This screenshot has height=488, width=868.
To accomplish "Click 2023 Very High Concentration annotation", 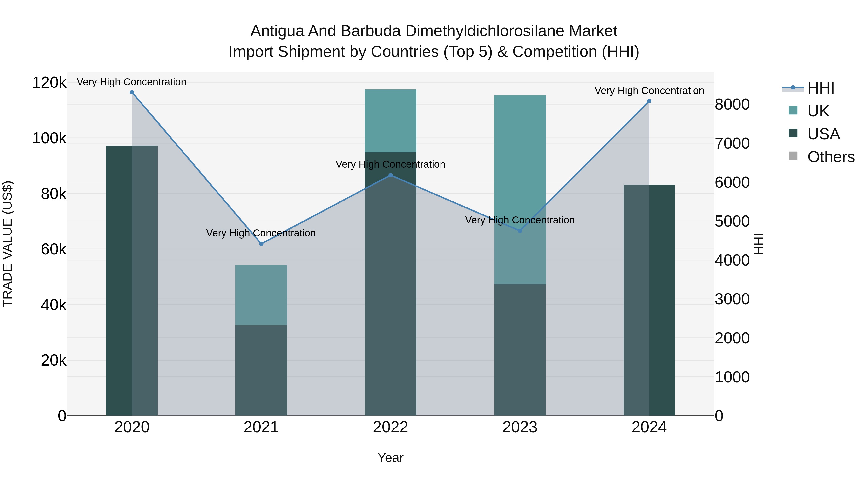I will pos(520,220).
